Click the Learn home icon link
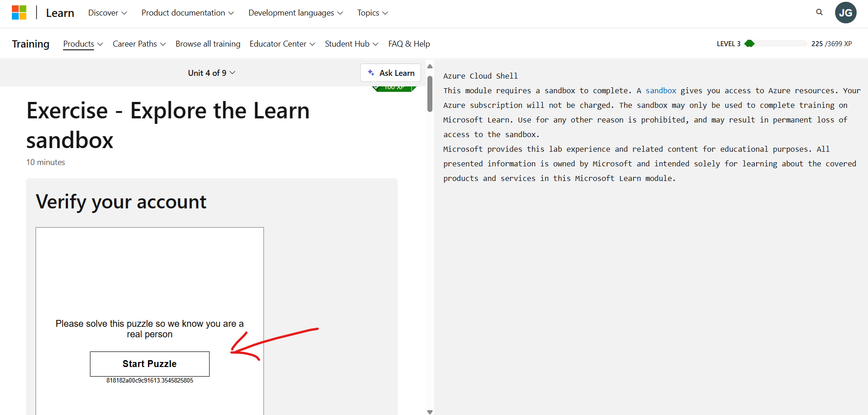868x415 pixels. (60, 13)
